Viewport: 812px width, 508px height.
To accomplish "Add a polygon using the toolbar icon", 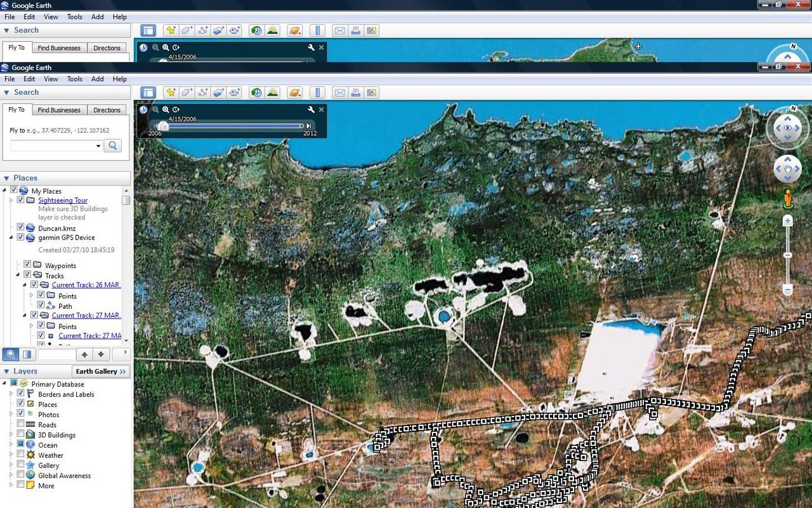I will click(x=187, y=93).
